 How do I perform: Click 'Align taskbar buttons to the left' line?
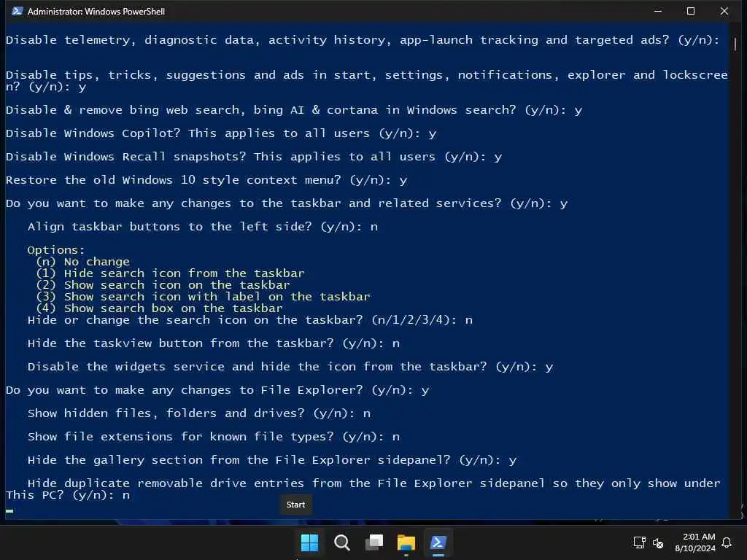tap(203, 227)
